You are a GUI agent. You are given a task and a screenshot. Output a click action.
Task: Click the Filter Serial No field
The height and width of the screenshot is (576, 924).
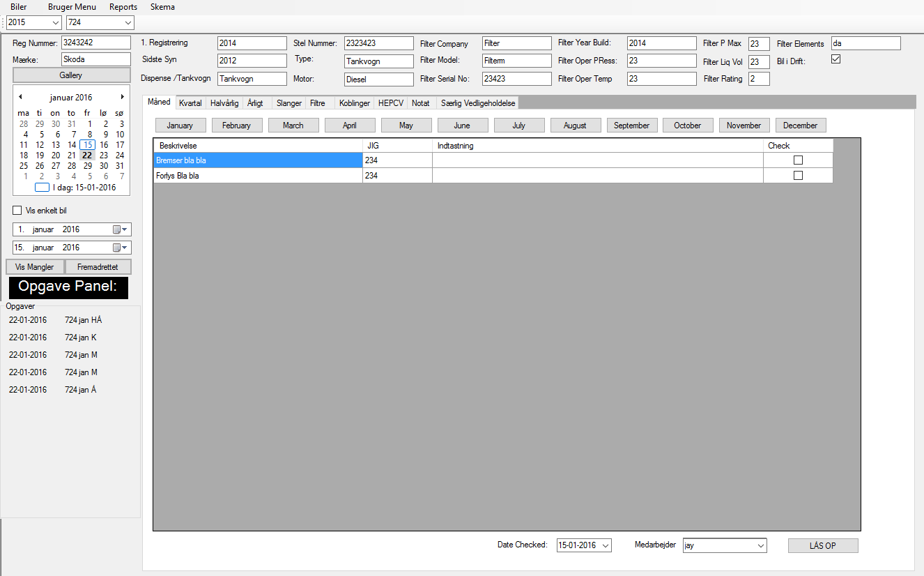517,79
